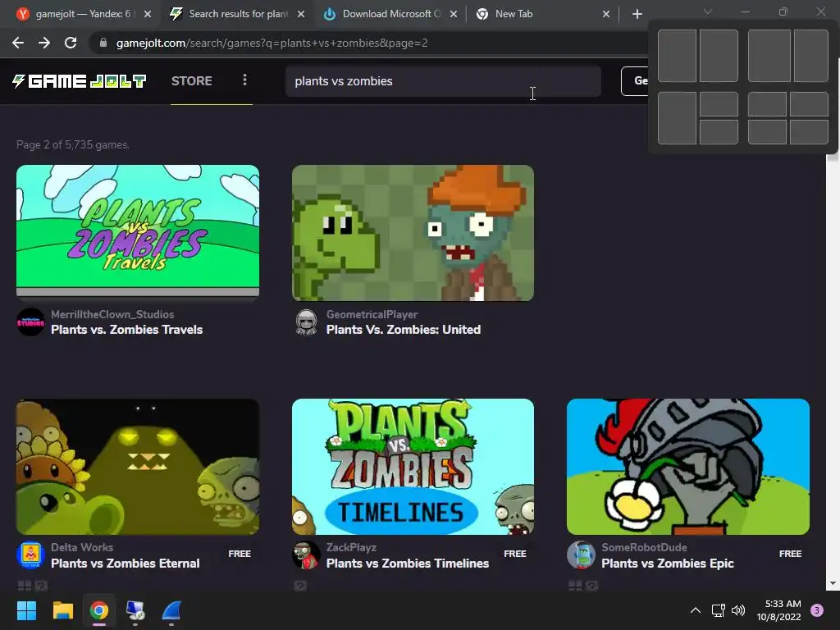Screen dimensions: 840x630
Task: Click the Game Jolt logo
Action: 79,81
